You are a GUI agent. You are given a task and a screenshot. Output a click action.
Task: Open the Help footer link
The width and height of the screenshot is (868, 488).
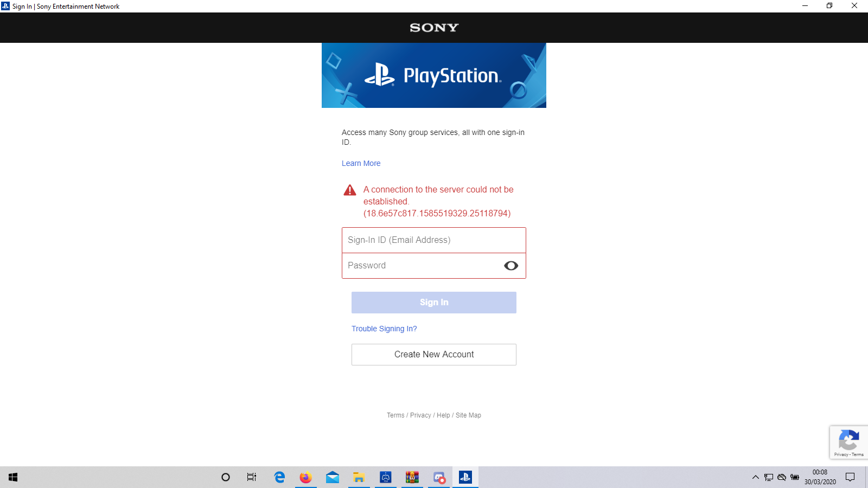(x=443, y=415)
